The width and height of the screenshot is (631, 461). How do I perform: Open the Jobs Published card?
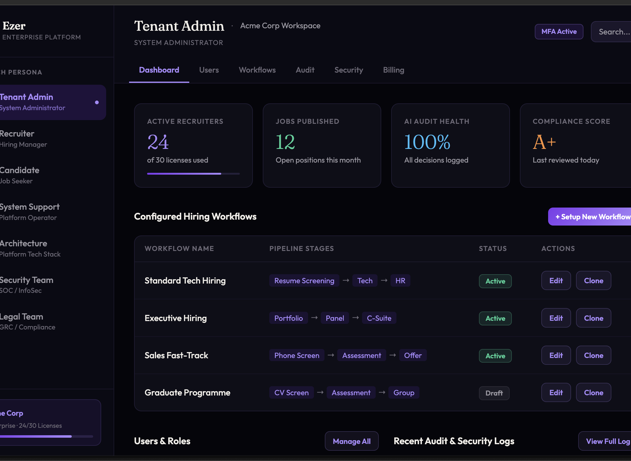322,146
